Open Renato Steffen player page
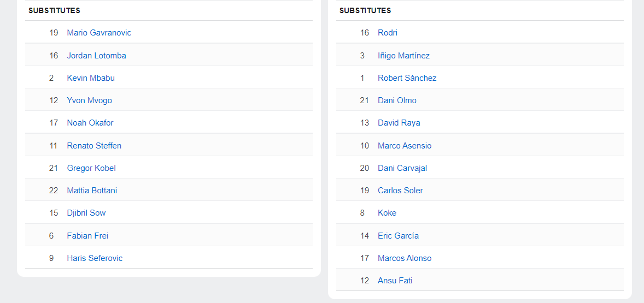The image size is (644, 303). tap(94, 146)
